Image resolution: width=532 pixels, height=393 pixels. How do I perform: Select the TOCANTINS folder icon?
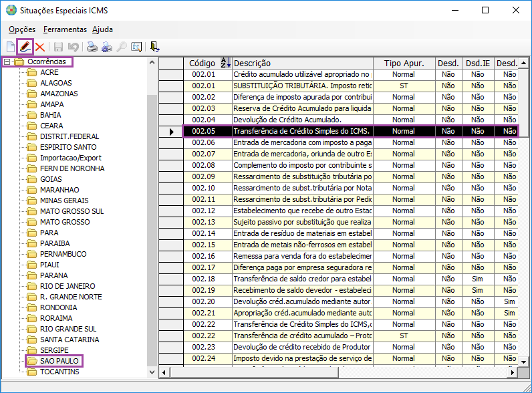32,372
